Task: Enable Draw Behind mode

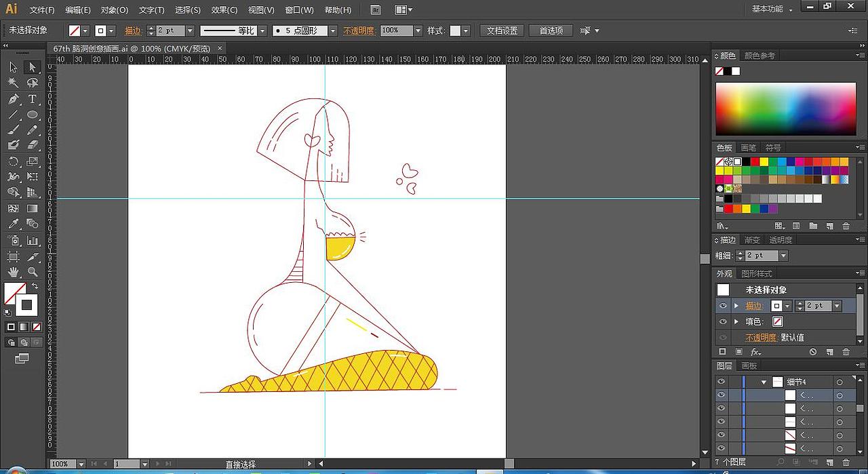Action: click(x=22, y=342)
